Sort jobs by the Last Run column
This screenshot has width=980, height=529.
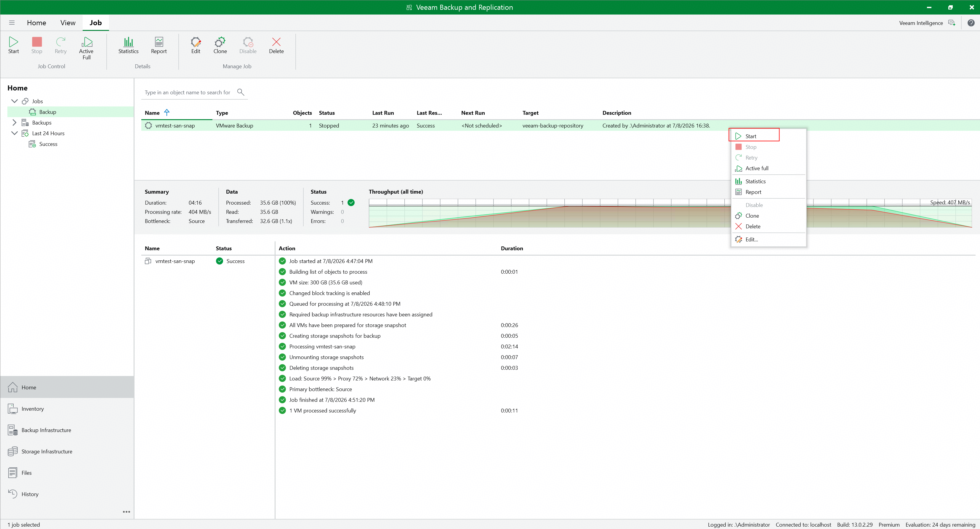[x=383, y=113]
